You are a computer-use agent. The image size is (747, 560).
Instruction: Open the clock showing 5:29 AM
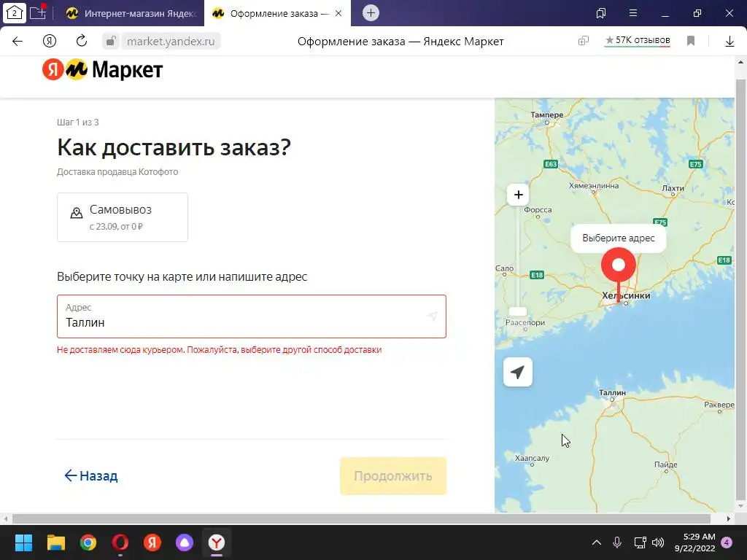[695, 542]
